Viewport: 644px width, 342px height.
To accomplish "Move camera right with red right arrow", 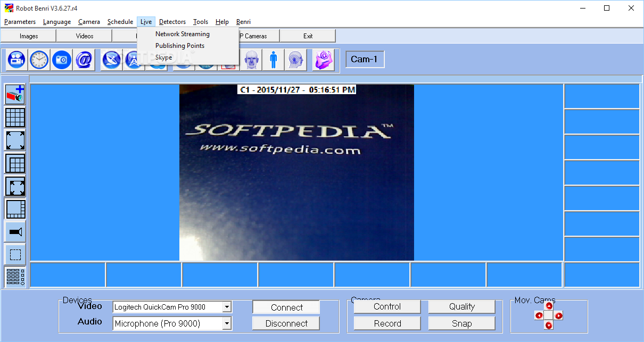I will pos(559,315).
